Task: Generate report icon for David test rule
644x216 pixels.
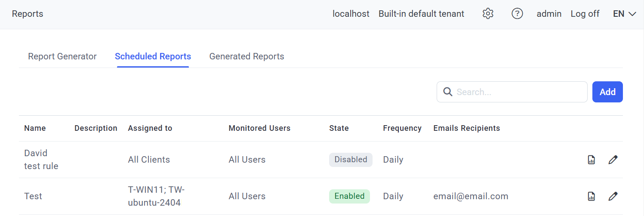Action: (x=592, y=160)
